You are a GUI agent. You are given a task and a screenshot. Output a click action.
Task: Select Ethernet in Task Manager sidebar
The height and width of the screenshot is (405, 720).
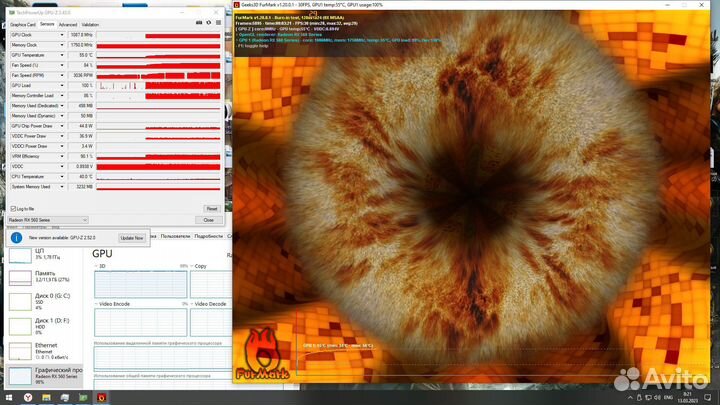[44, 351]
